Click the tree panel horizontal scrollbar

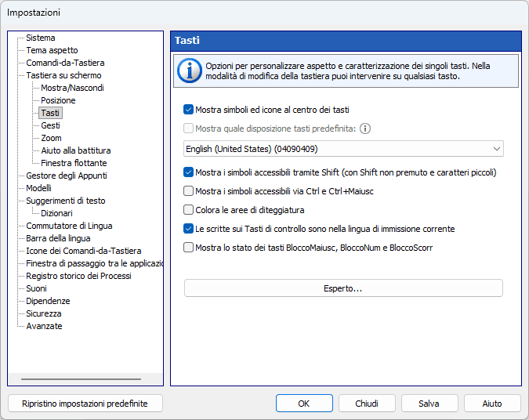coord(81,379)
